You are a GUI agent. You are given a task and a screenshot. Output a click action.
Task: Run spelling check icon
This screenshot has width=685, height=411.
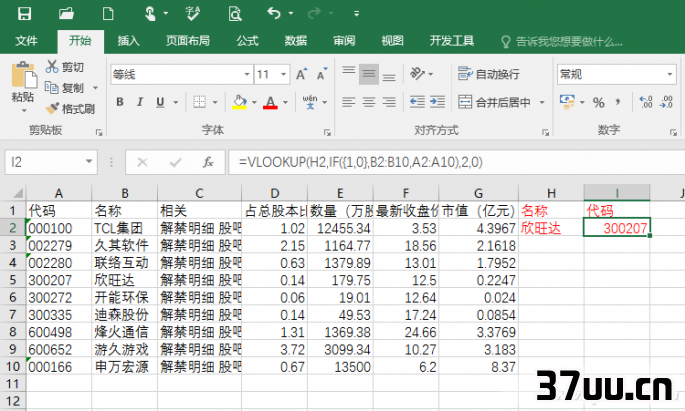pyautogui.click(x=193, y=14)
